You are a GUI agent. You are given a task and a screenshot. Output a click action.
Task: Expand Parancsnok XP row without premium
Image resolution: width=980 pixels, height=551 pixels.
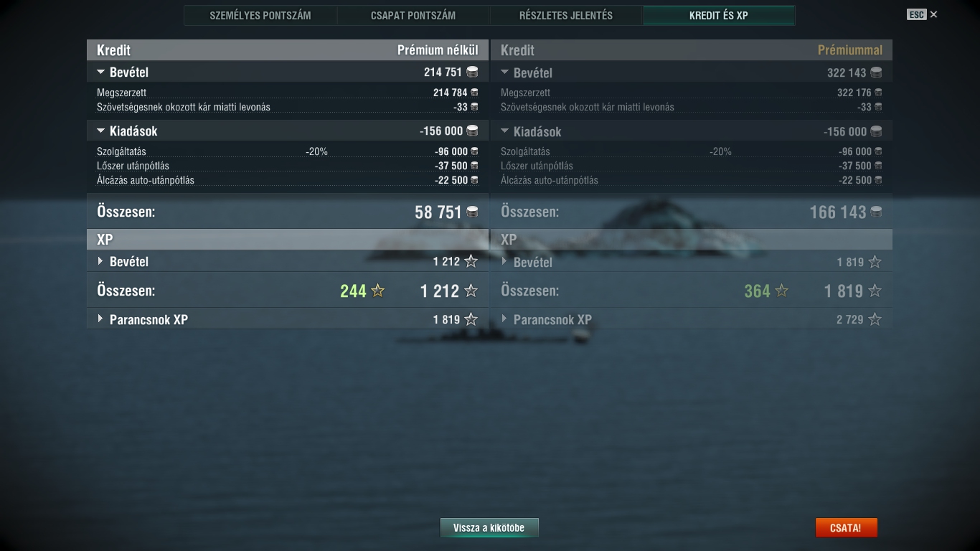(x=100, y=319)
